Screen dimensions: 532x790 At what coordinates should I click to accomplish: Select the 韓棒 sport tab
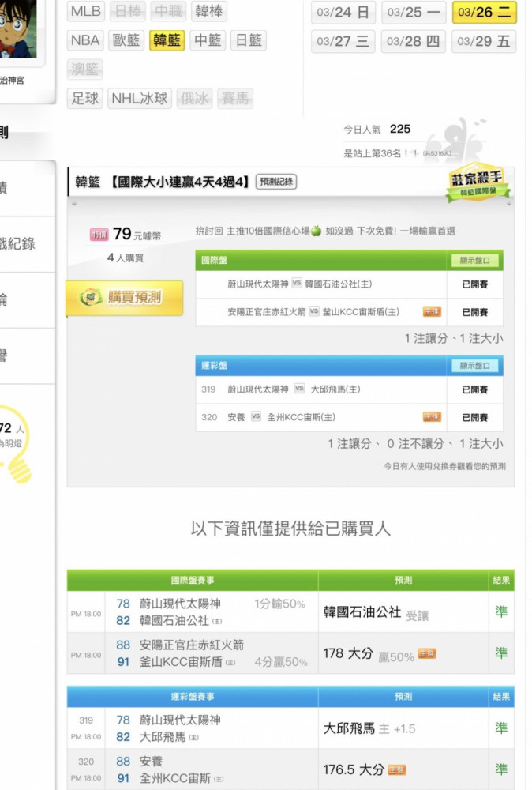coord(209,11)
